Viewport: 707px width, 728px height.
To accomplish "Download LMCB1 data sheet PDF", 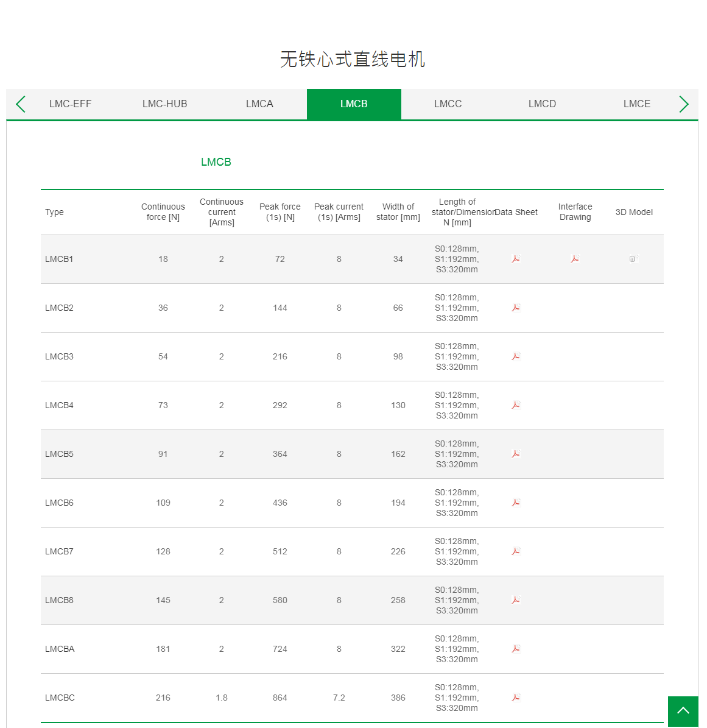I will click(x=516, y=259).
